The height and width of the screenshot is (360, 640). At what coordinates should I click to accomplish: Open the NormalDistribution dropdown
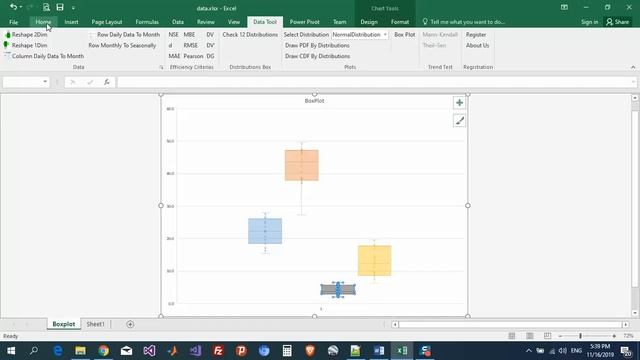pyautogui.click(x=385, y=35)
